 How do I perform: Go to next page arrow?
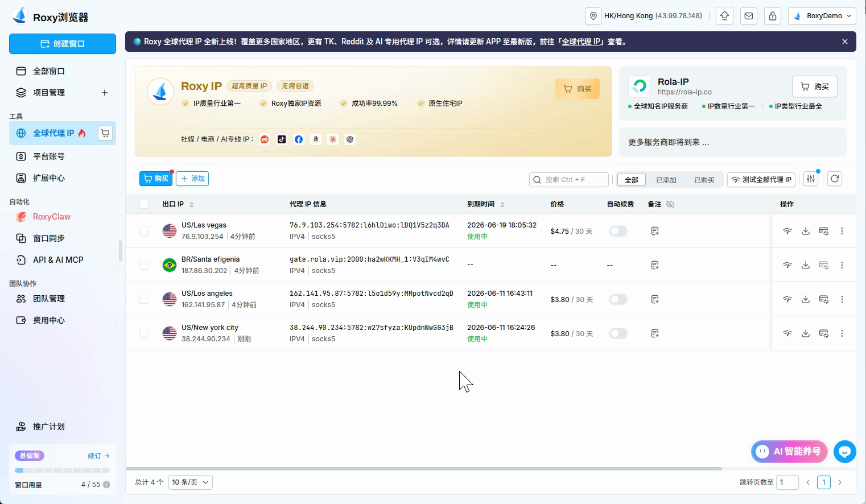pos(840,482)
